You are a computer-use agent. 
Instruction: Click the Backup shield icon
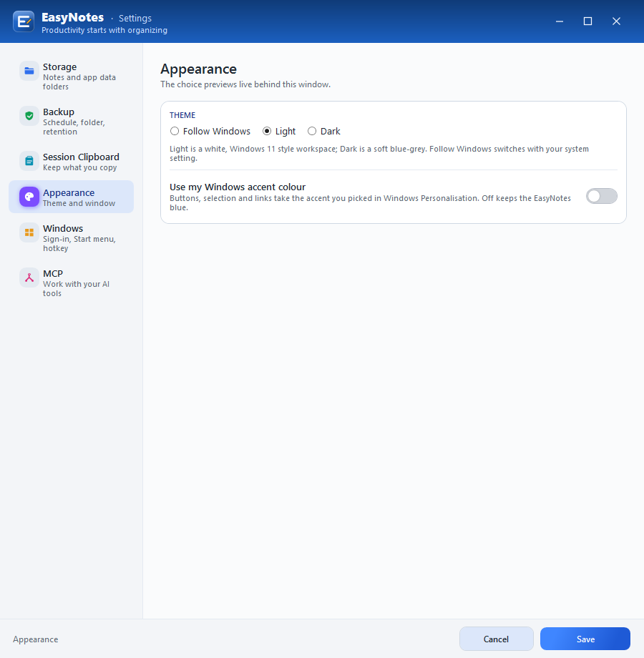[x=29, y=116]
